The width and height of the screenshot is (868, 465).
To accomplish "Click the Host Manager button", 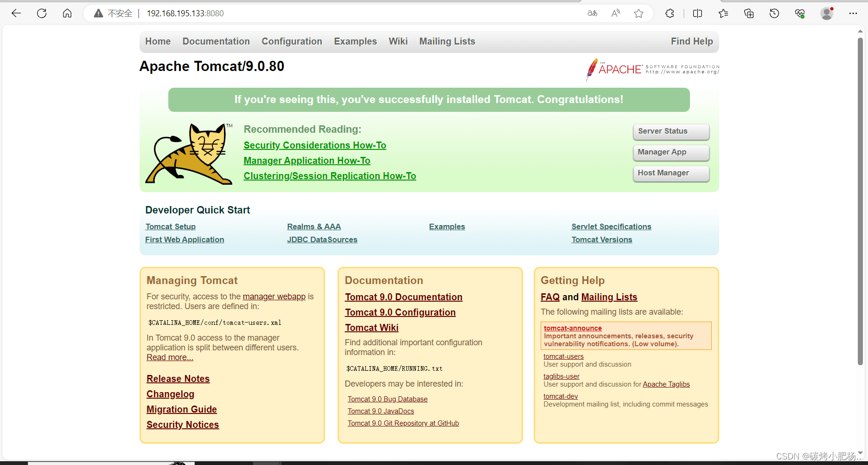I will 671,173.
